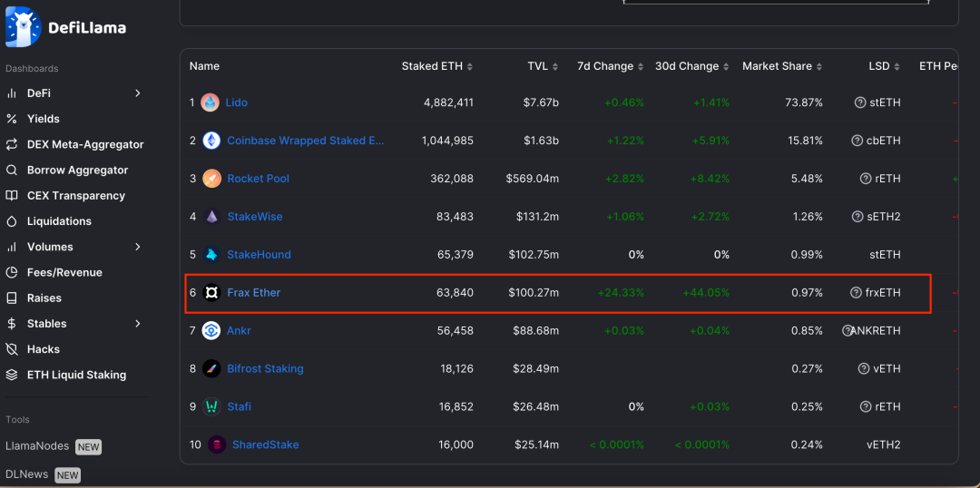Expand the DeFi sidebar submenu chevron
This screenshot has width=980, height=488.
tap(138, 93)
